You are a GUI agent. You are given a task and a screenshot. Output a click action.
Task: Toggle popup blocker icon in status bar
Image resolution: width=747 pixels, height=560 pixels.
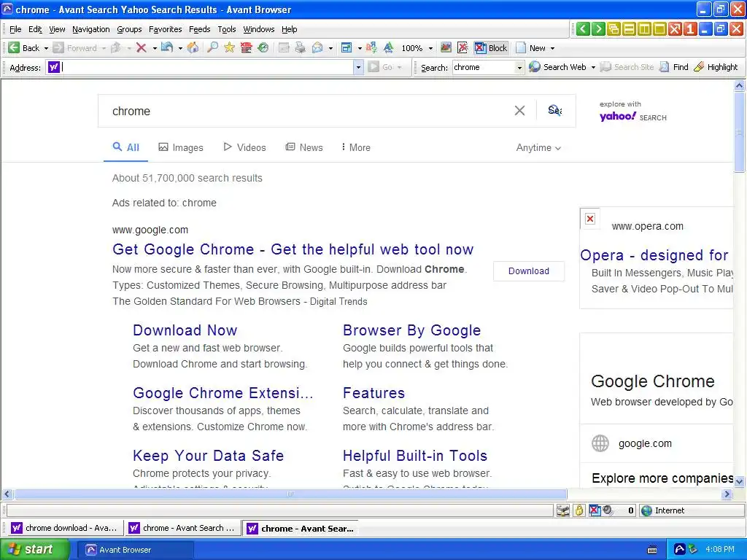[x=594, y=510]
